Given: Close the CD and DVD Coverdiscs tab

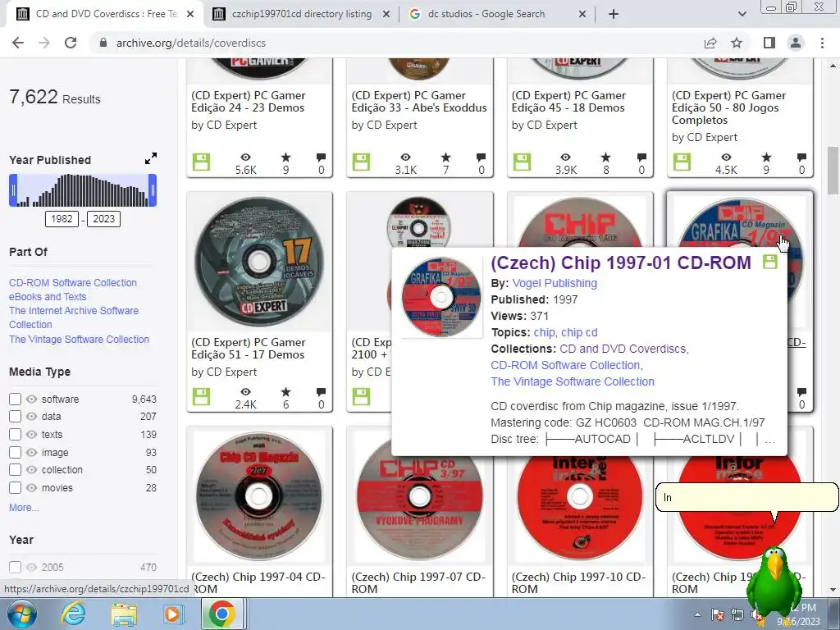Looking at the screenshot, I should pos(190,15).
